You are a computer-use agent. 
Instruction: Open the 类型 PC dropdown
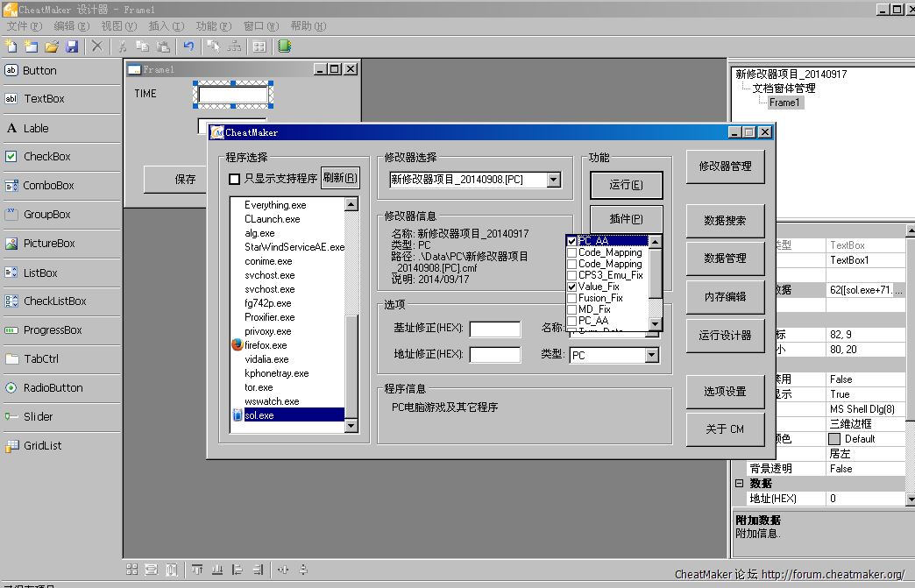tap(651, 356)
